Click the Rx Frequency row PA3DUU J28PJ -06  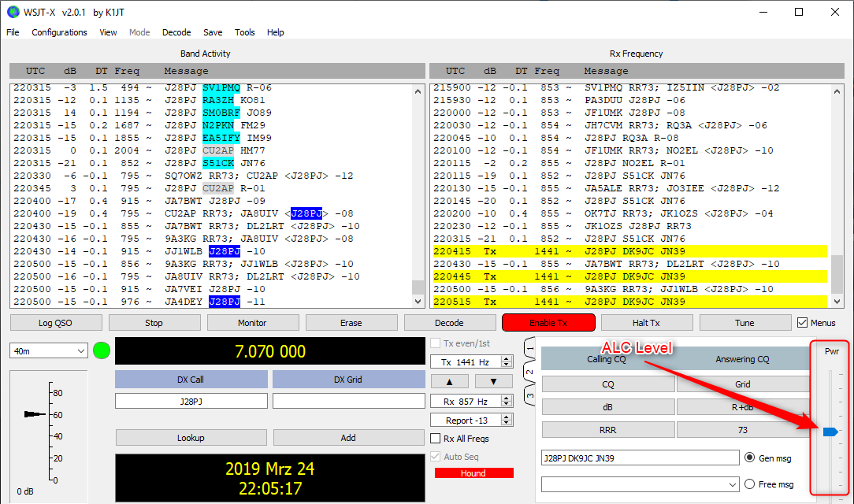(631, 100)
